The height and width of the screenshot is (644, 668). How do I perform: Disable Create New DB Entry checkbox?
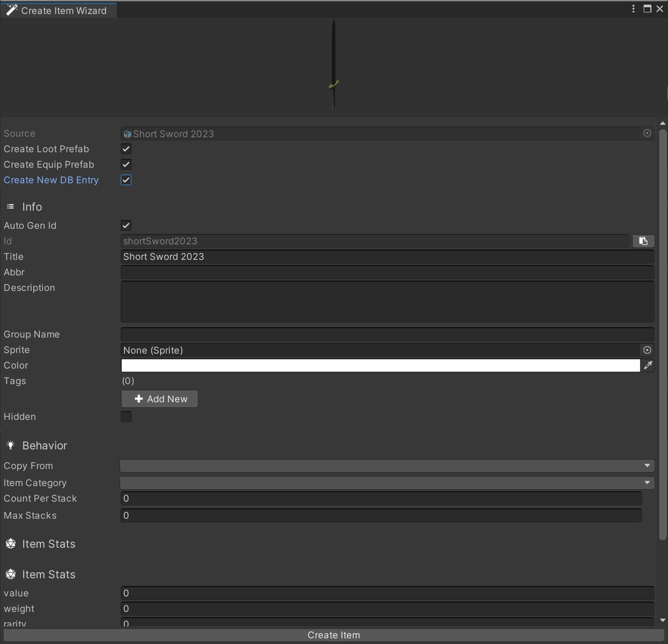126,180
